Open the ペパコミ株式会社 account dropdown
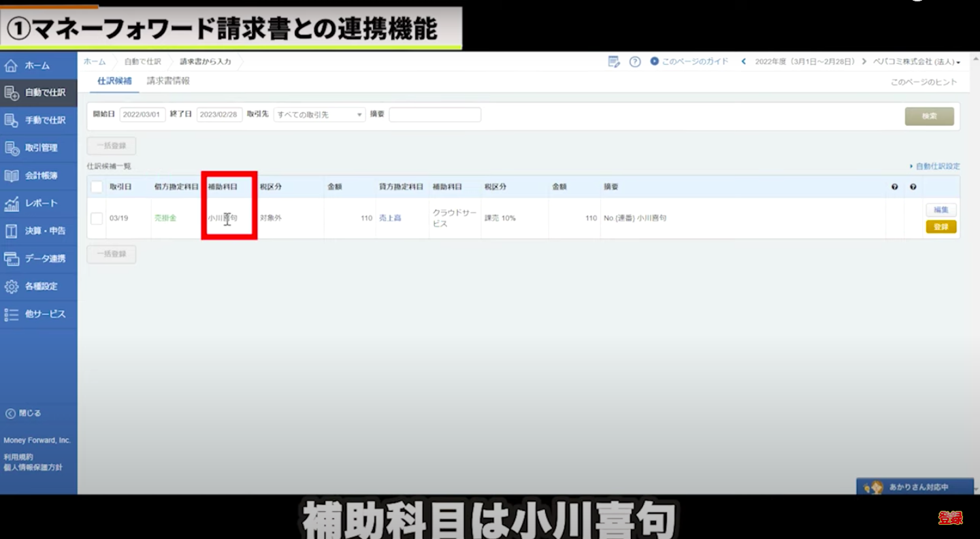Viewport: 980px width, 539px height. point(917,62)
